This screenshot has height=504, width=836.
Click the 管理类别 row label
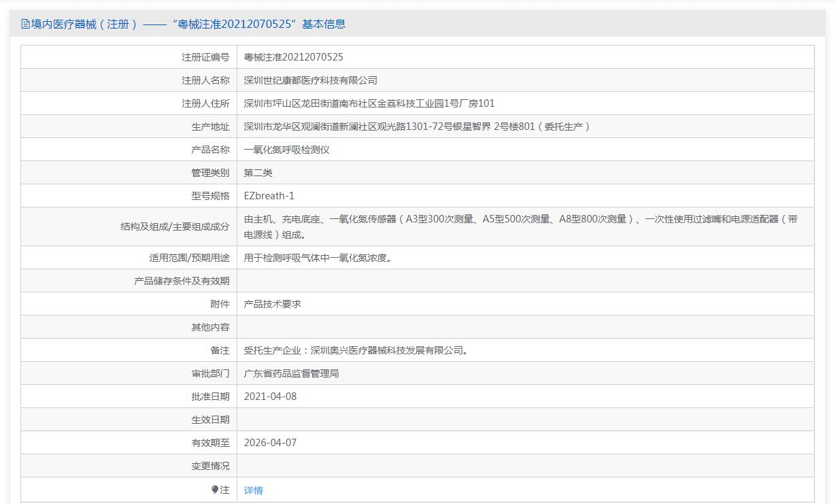pos(210,173)
